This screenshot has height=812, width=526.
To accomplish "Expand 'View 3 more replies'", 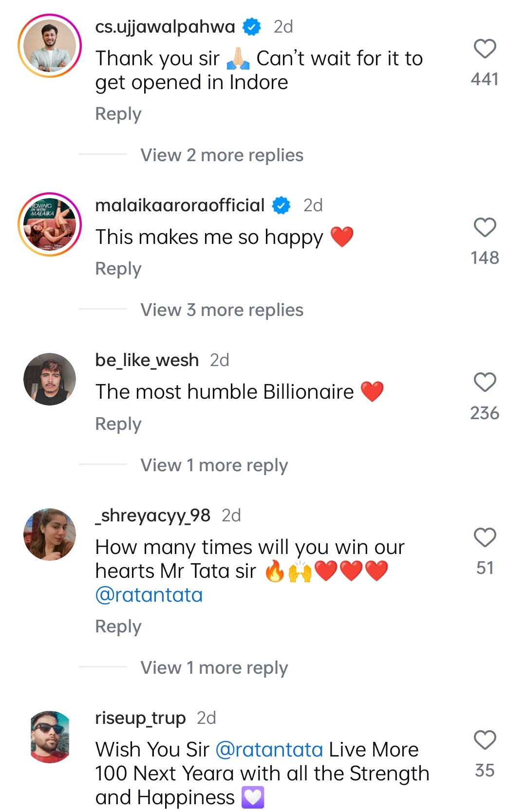I will (222, 310).
